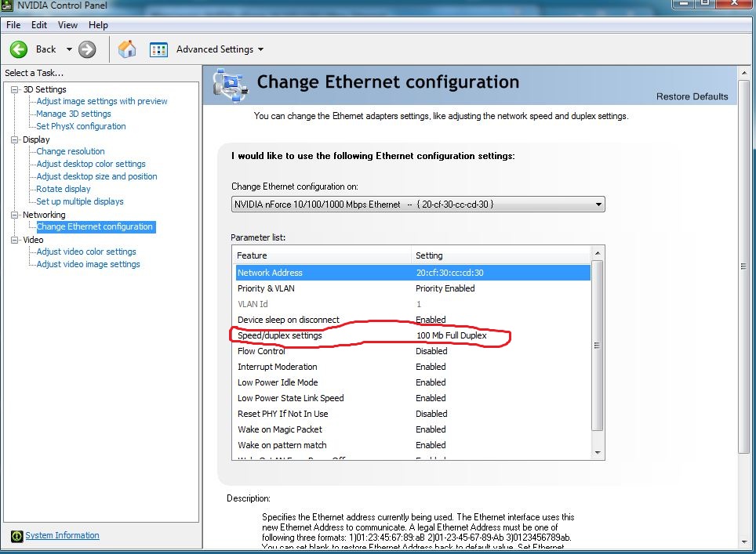Image resolution: width=756 pixels, height=554 pixels.
Task: Click the Feature column header
Action: point(322,255)
